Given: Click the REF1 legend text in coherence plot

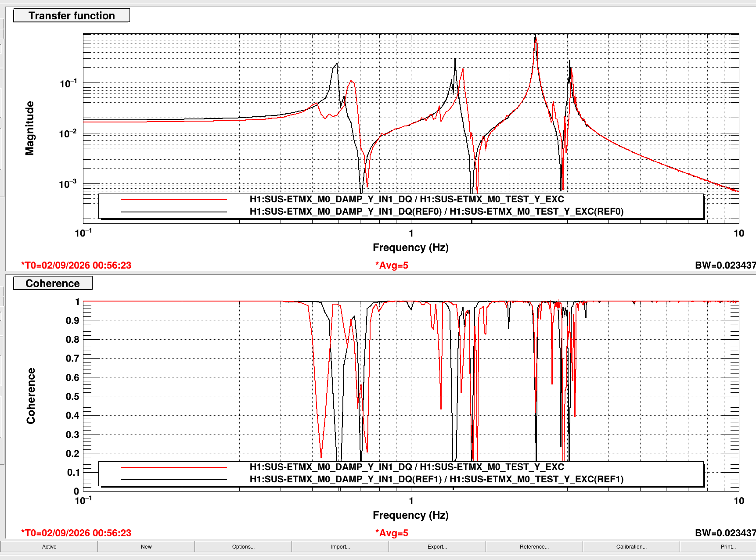Looking at the screenshot, I should (x=436, y=479).
